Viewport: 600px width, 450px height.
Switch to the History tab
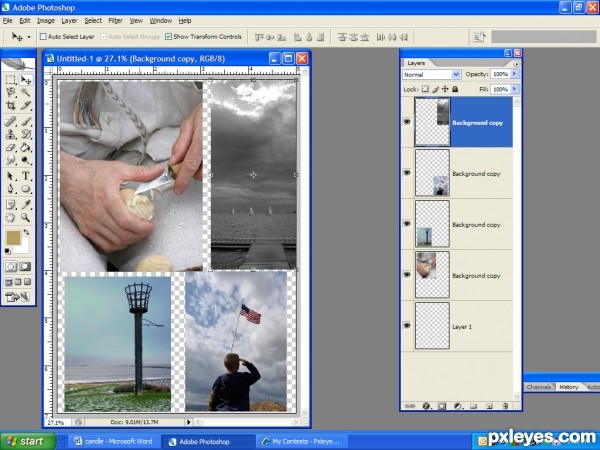569,387
